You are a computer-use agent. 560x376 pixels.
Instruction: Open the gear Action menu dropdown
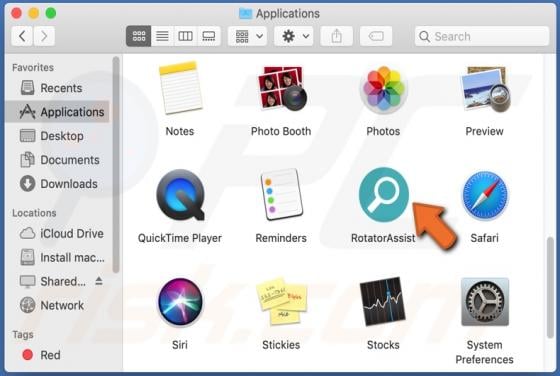[x=294, y=36]
